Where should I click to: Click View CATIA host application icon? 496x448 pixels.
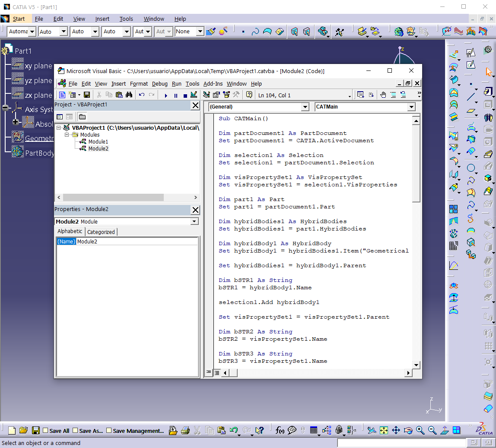[x=62, y=95]
